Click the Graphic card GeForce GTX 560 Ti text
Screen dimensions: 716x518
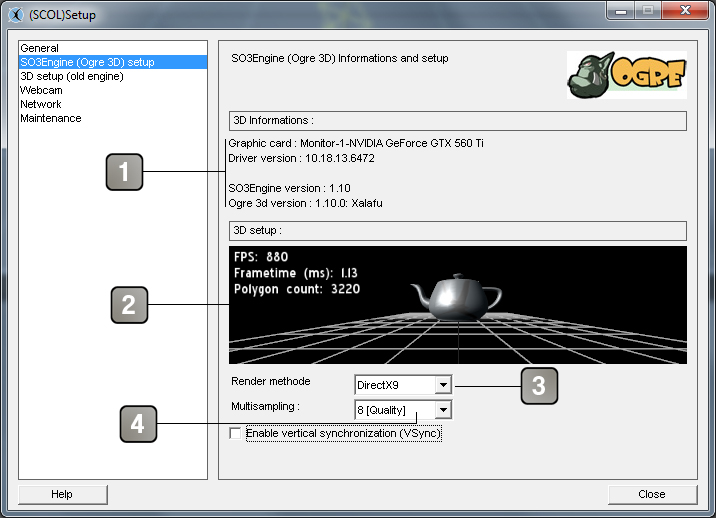[x=356, y=143]
